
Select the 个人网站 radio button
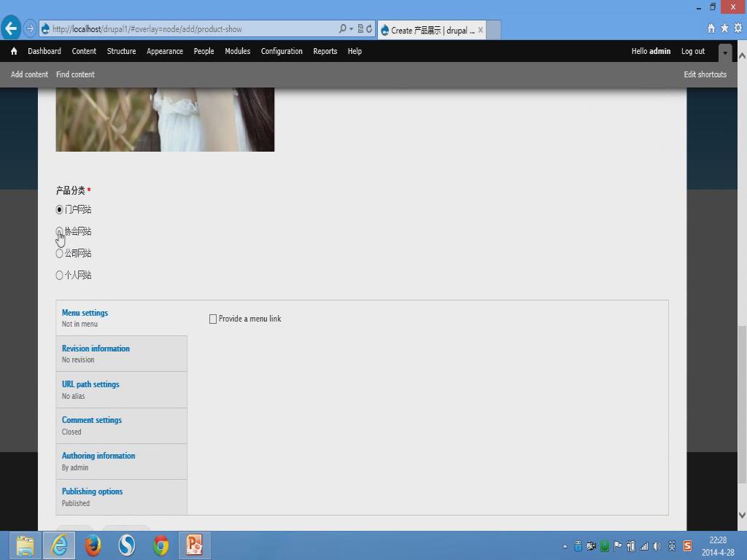click(x=59, y=275)
